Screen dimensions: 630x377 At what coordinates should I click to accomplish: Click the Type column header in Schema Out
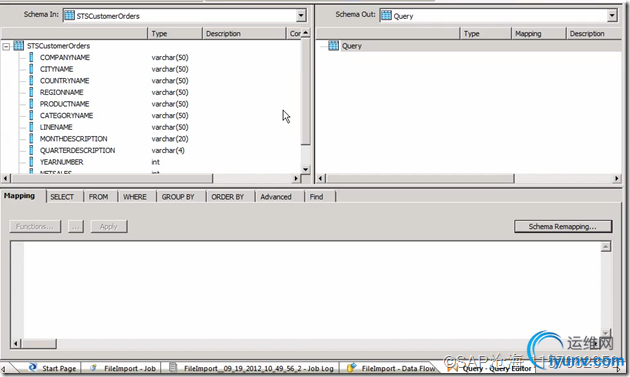[x=485, y=33]
